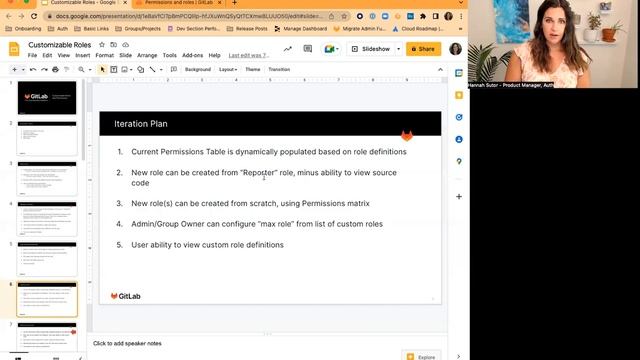Open the Insert menu
This screenshot has width=640, height=360.
point(82,55)
